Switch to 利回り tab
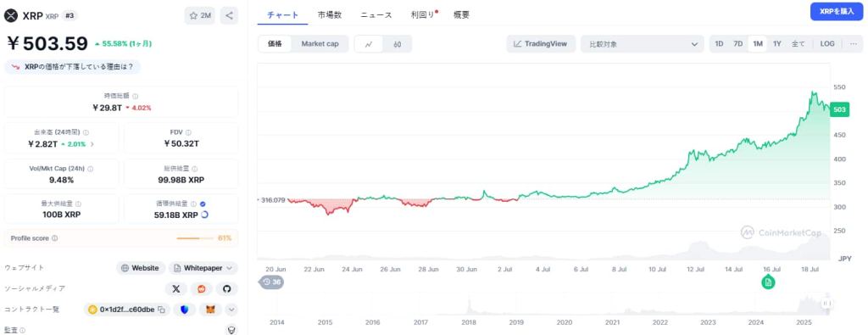Image resolution: width=868 pixels, height=335 pixels. [x=424, y=15]
